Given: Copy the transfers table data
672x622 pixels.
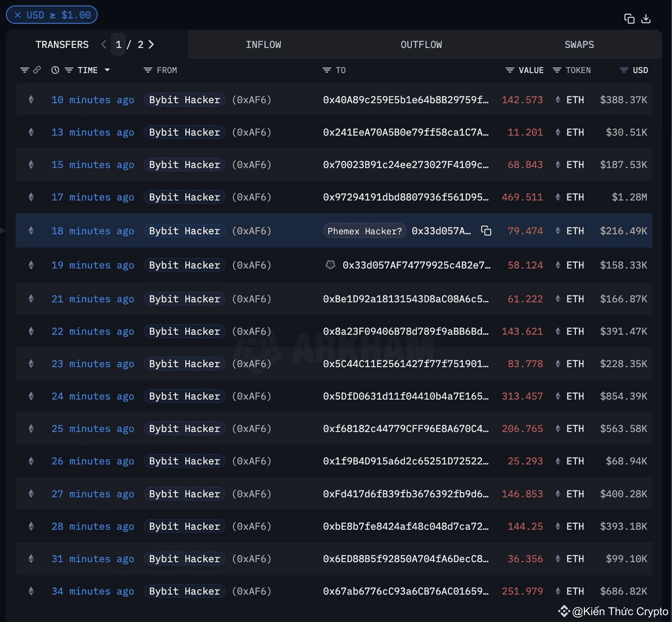Looking at the screenshot, I should click(629, 19).
